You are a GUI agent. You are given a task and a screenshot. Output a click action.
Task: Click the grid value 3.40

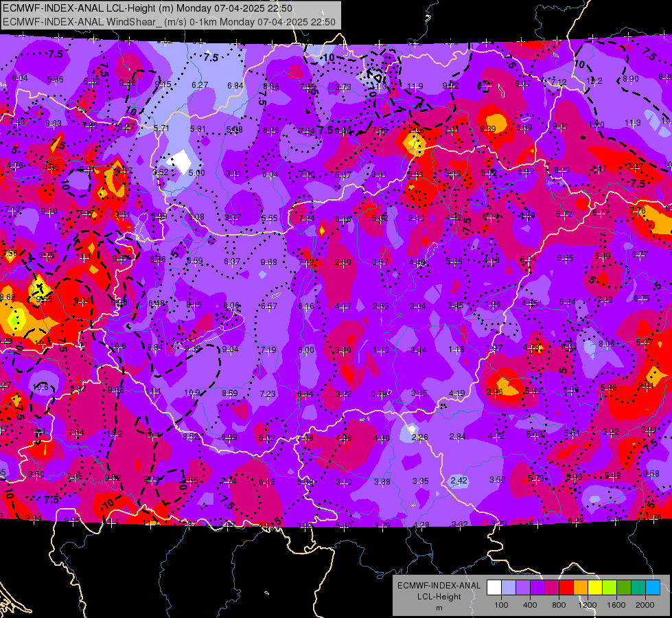click(343, 350)
